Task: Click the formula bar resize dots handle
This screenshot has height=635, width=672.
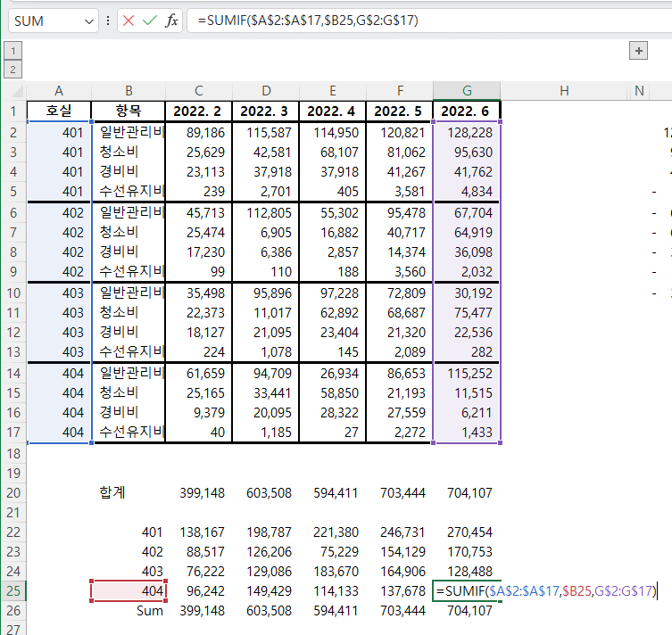Action: pos(108,21)
